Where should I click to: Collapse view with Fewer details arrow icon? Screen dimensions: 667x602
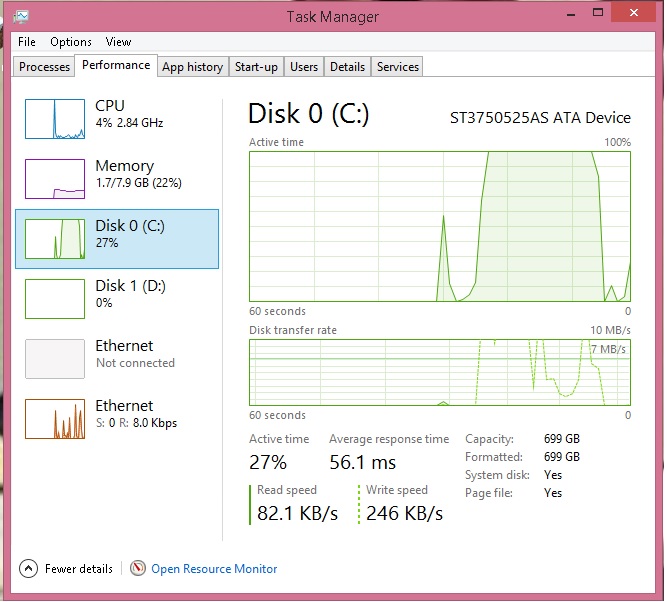tap(28, 569)
